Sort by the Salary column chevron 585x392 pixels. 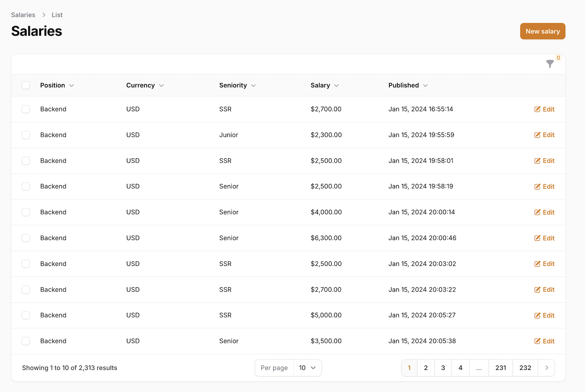(x=337, y=85)
